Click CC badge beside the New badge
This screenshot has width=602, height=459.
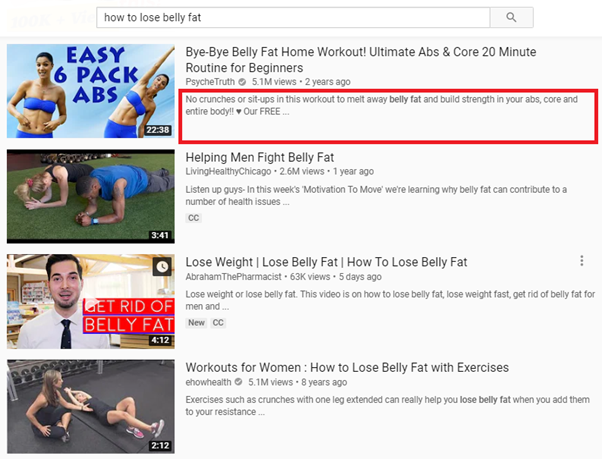point(218,323)
